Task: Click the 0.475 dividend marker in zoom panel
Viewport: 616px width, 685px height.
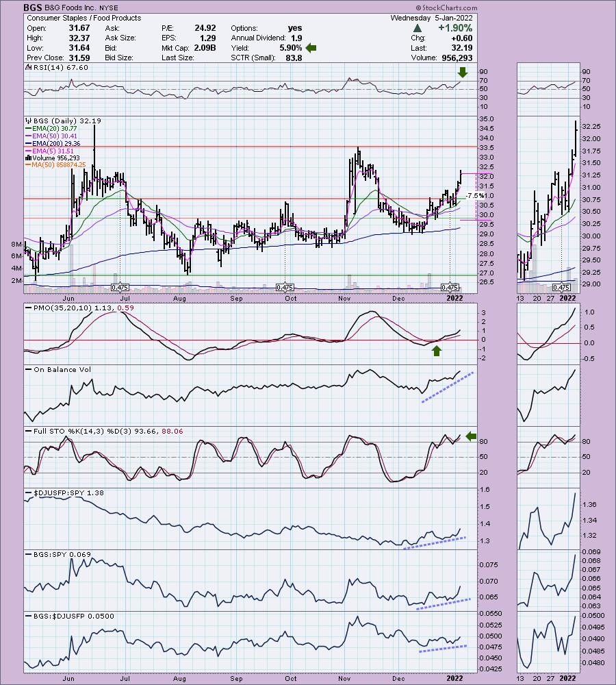Action: pyautogui.click(x=561, y=288)
